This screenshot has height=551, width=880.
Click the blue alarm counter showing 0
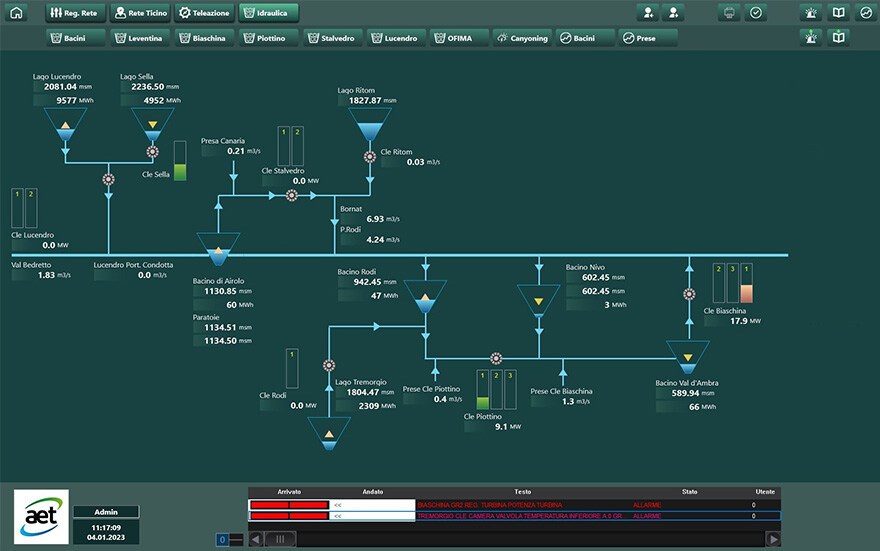click(x=222, y=540)
